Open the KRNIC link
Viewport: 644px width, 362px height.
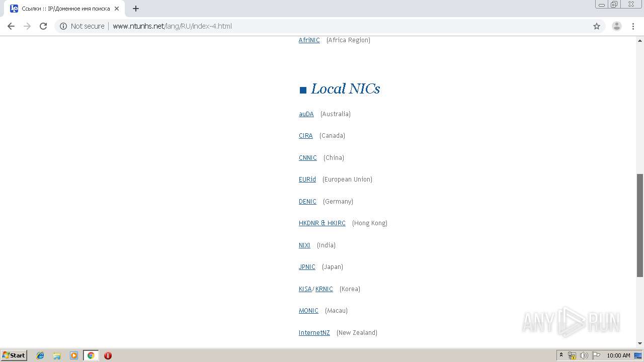[x=324, y=289]
